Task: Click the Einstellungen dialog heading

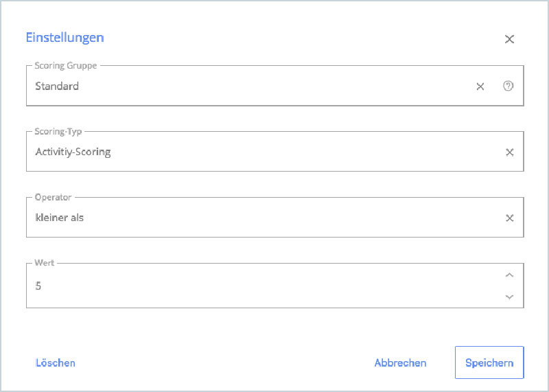Action: 65,38
